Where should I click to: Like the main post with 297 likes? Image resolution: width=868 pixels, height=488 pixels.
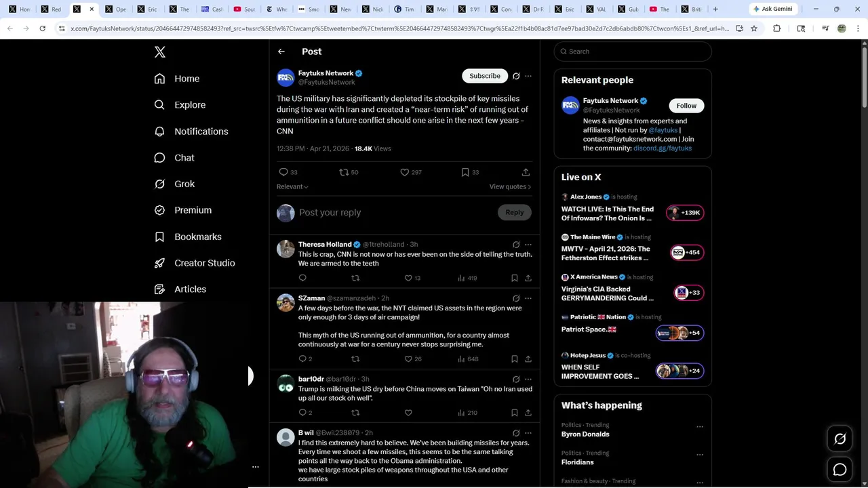click(x=405, y=172)
